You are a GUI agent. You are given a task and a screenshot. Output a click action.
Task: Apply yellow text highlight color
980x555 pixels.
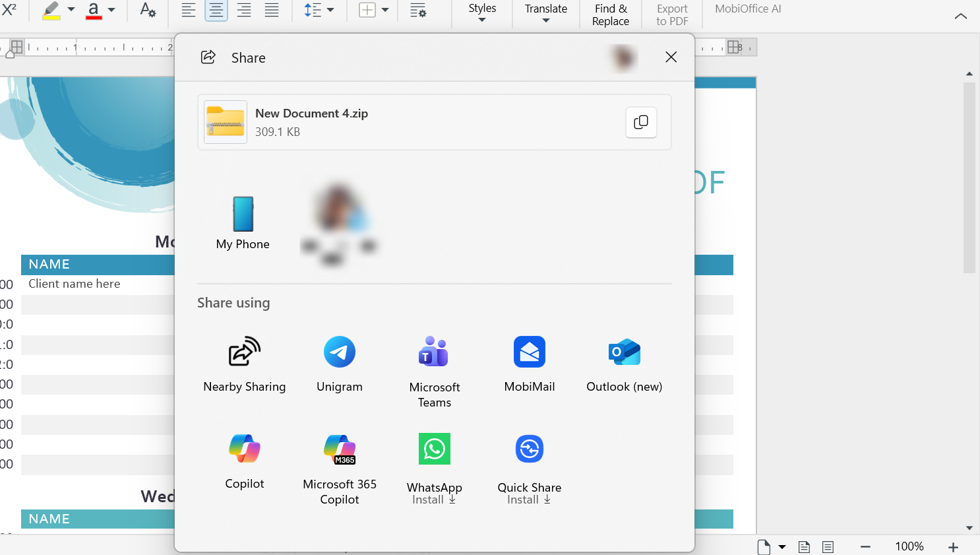click(x=51, y=10)
